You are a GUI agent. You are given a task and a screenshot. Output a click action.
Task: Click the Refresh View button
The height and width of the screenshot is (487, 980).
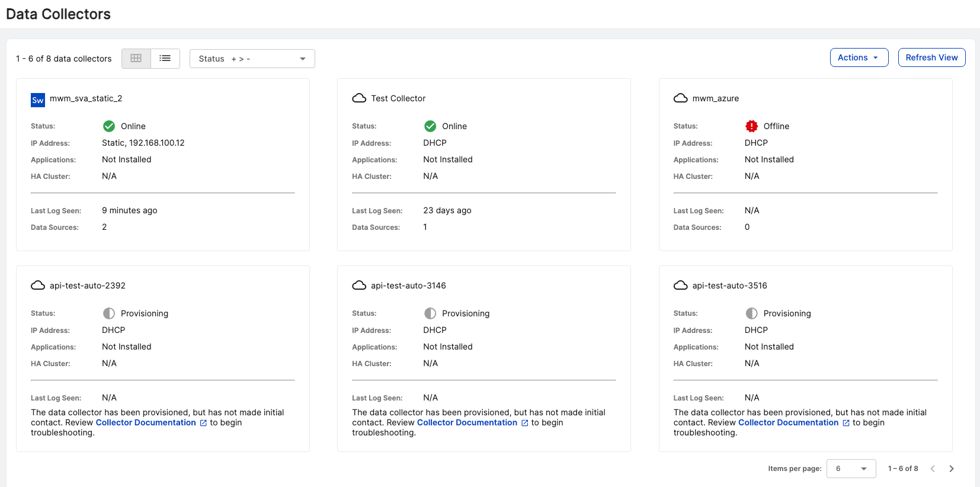[x=931, y=57]
